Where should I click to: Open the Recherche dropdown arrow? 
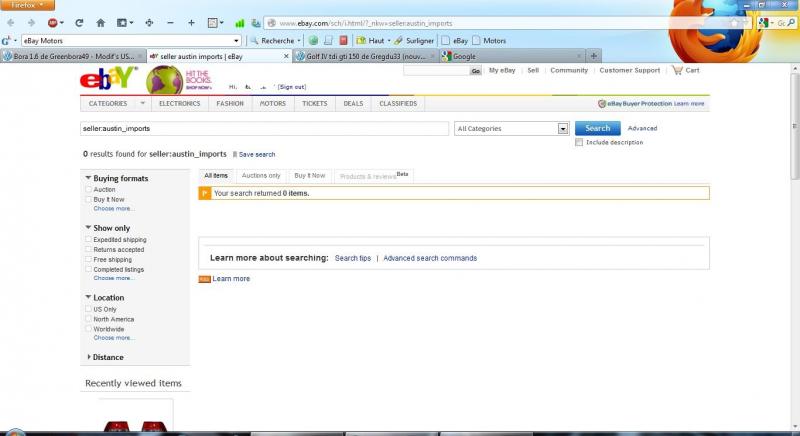[299, 40]
